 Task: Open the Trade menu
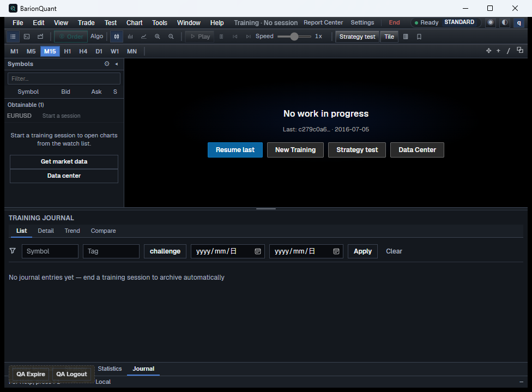(86, 23)
